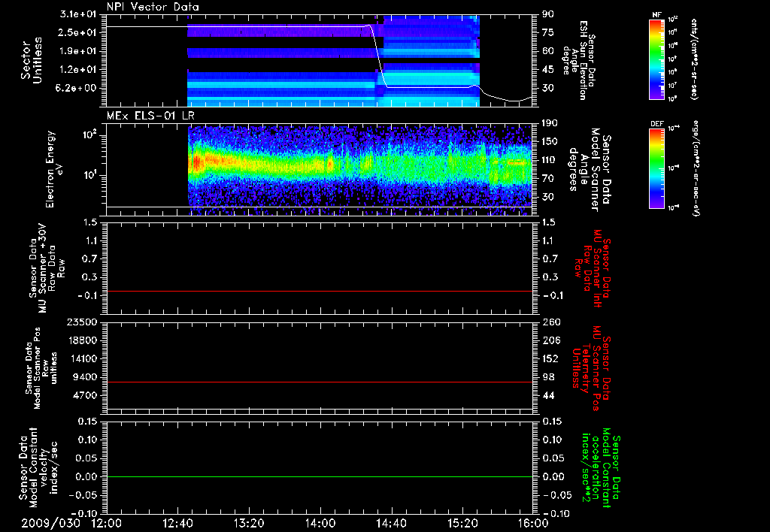Click the 12:40 time axis label
The height and width of the screenshot is (532, 770).
click(177, 523)
